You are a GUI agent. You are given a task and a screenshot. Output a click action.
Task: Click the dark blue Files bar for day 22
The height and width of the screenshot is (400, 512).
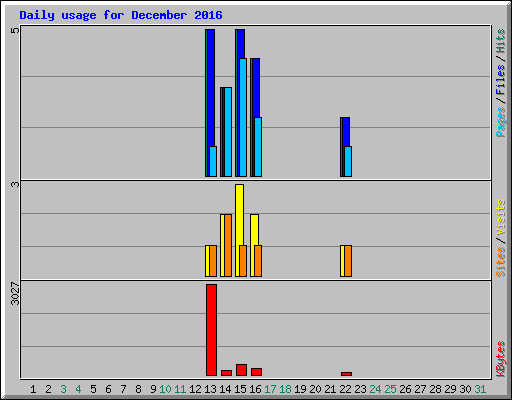pos(346,132)
